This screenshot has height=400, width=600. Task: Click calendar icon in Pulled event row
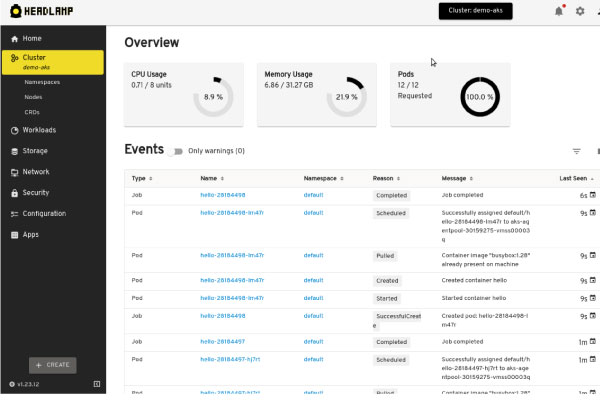tap(593, 255)
